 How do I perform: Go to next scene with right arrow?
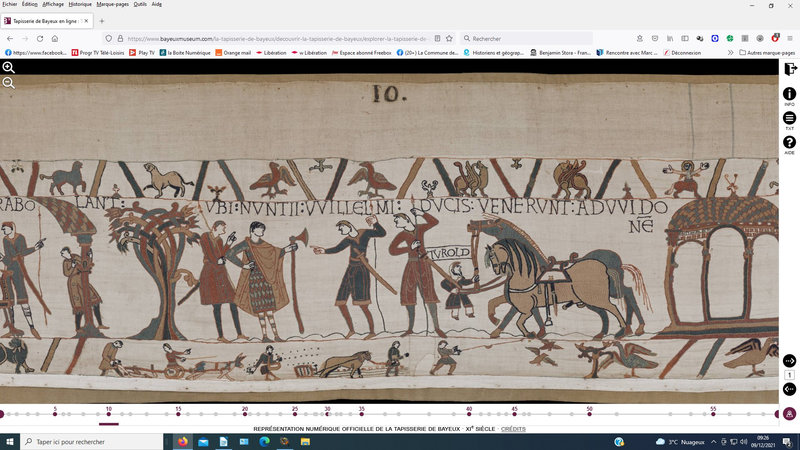(x=789, y=361)
